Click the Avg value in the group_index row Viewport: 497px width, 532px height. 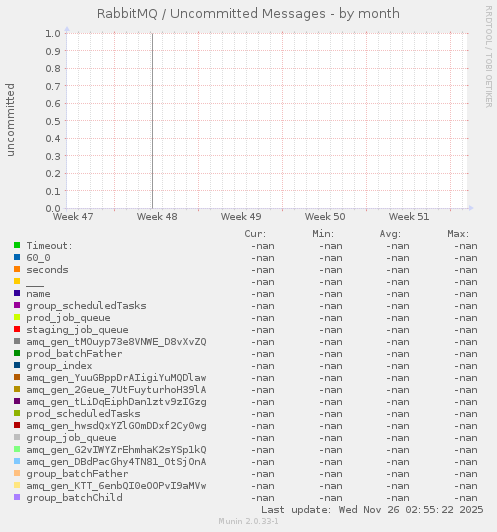(398, 366)
